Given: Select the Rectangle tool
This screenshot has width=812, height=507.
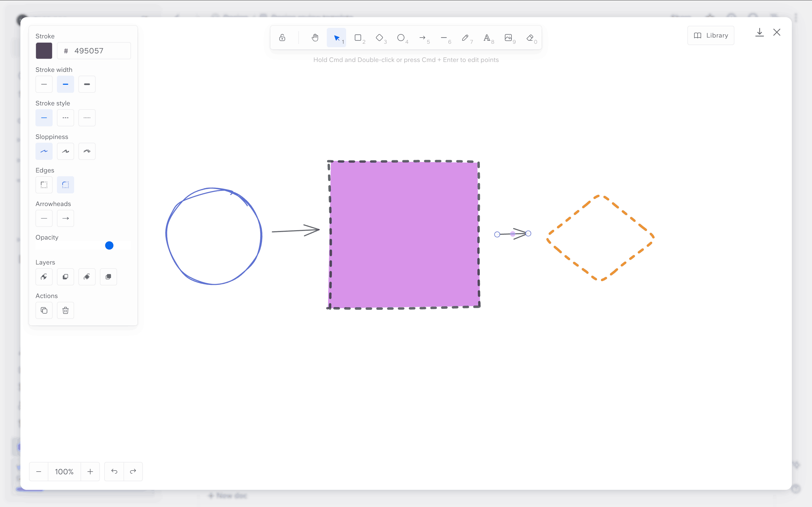Looking at the screenshot, I should [358, 38].
